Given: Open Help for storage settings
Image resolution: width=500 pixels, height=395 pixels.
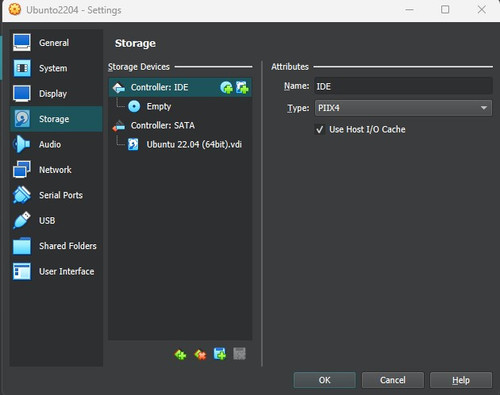Looking at the screenshot, I should pyautogui.click(x=461, y=380).
